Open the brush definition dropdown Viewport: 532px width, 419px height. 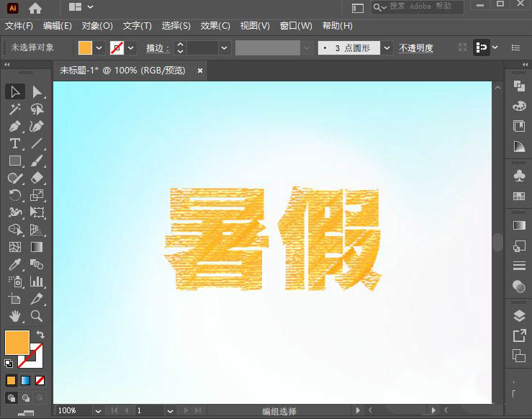[387, 48]
